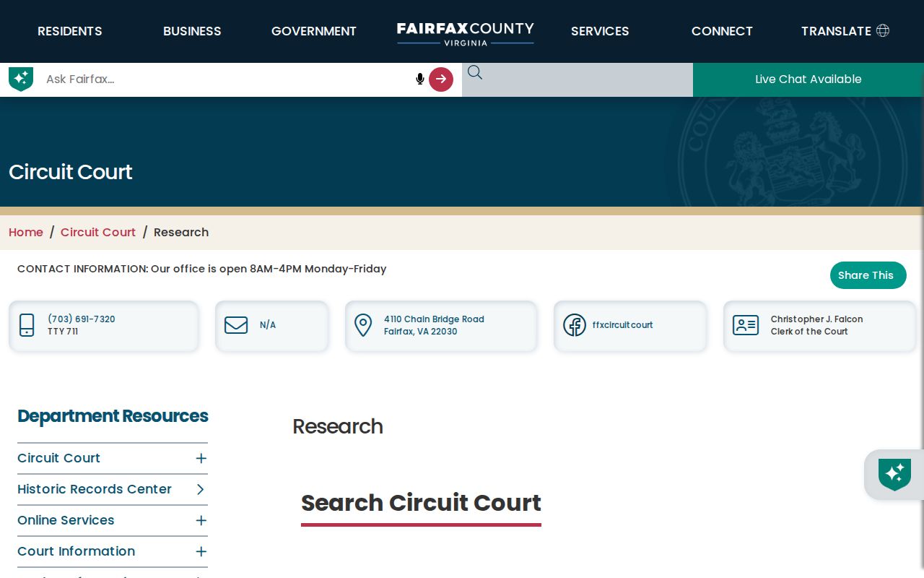Activate the microphone voice input icon
Image resolution: width=924 pixels, height=578 pixels.
420,79
